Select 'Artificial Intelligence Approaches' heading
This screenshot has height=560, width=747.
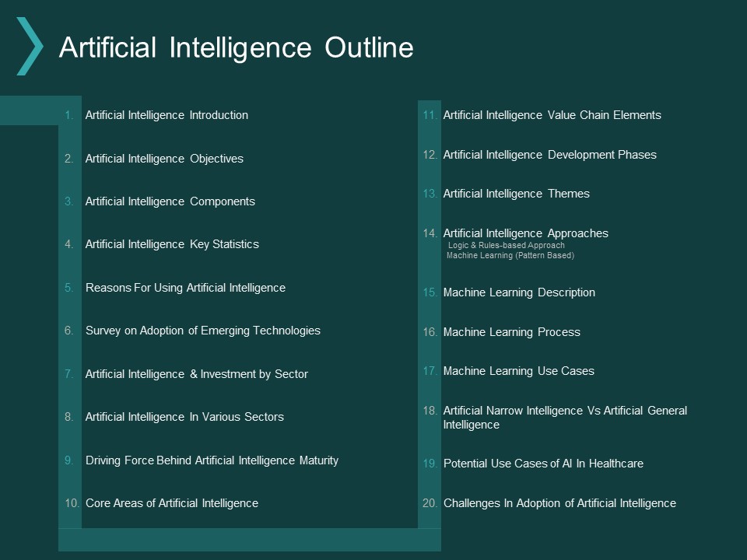[x=526, y=233]
